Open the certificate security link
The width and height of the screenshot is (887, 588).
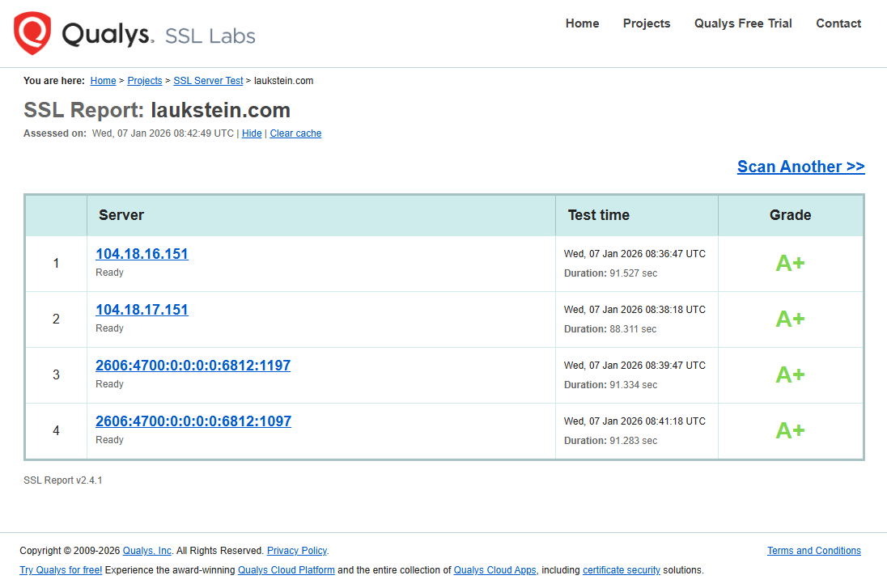click(621, 570)
